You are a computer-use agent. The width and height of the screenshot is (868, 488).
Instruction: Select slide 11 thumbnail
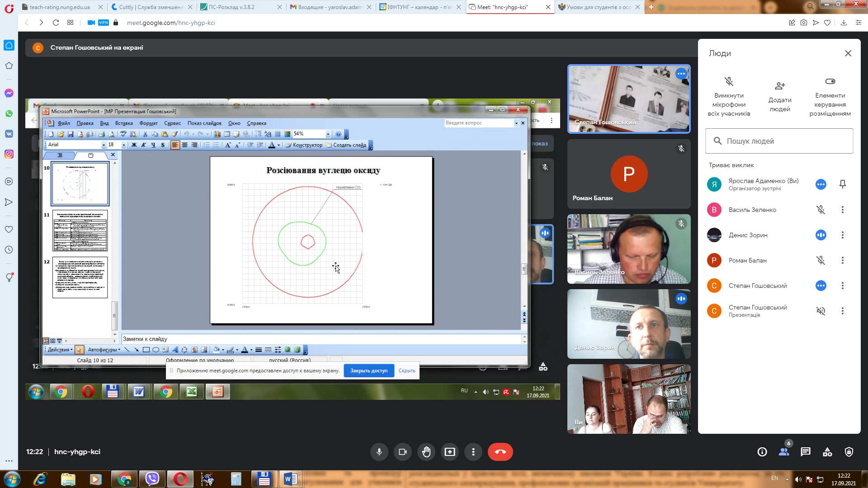point(80,231)
